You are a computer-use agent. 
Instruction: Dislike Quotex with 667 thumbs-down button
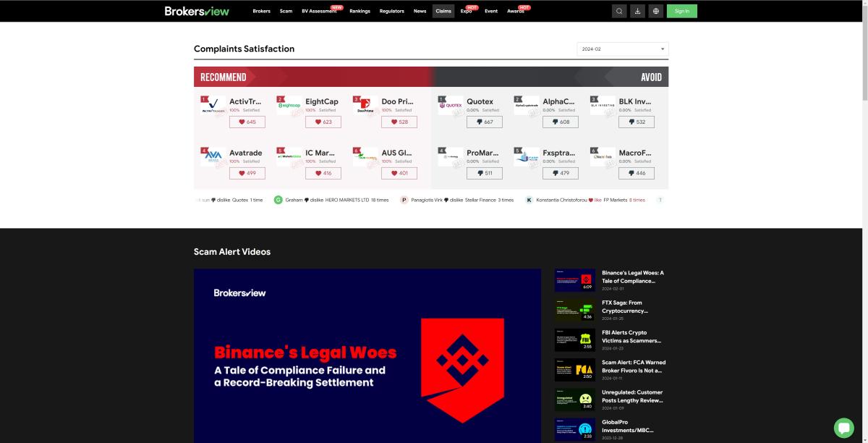pos(485,122)
